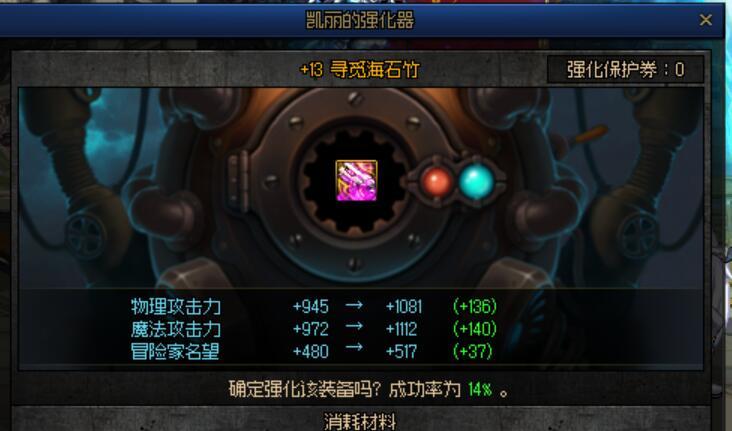The width and height of the screenshot is (732, 431).
Task: Click the green (+140) bonus value
Action: click(x=475, y=329)
